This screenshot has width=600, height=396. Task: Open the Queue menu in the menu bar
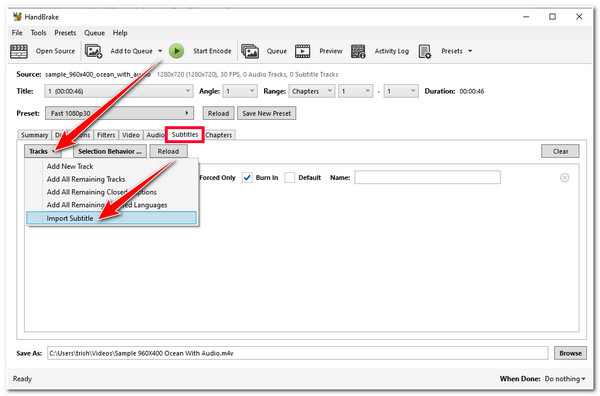click(95, 33)
